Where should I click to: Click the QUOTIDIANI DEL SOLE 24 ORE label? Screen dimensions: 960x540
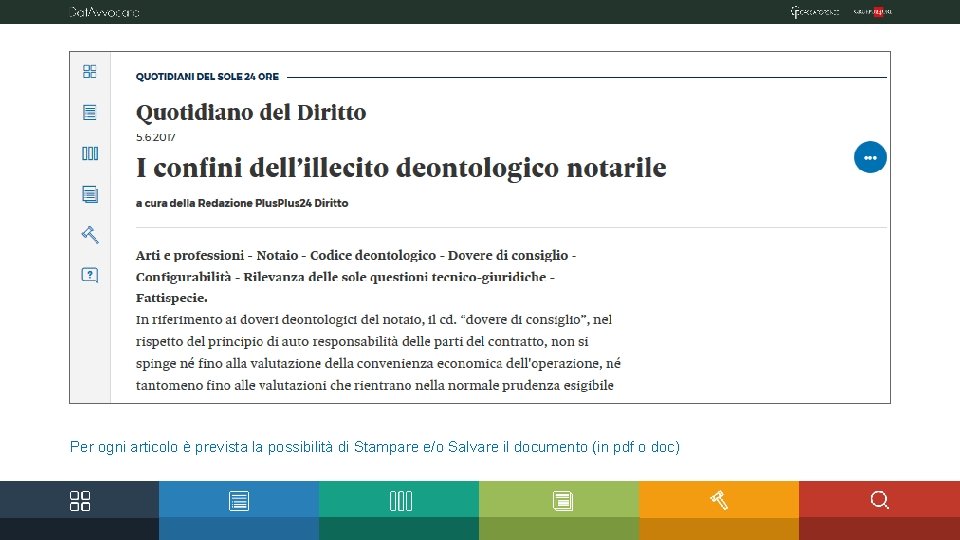click(207, 77)
